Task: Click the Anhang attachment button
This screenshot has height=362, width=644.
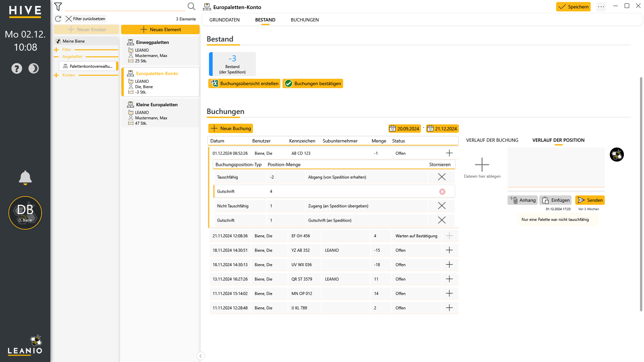Action: coord(523,200)
